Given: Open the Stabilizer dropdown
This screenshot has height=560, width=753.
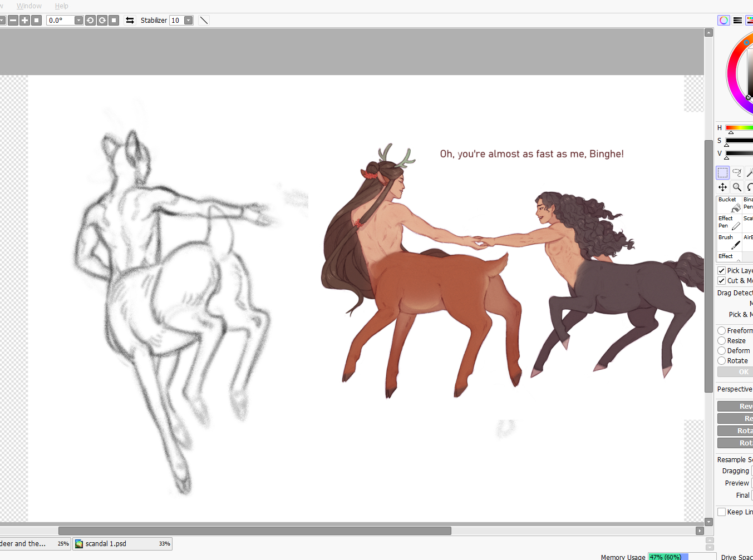Looking at the screenshot, I should 188,21.
